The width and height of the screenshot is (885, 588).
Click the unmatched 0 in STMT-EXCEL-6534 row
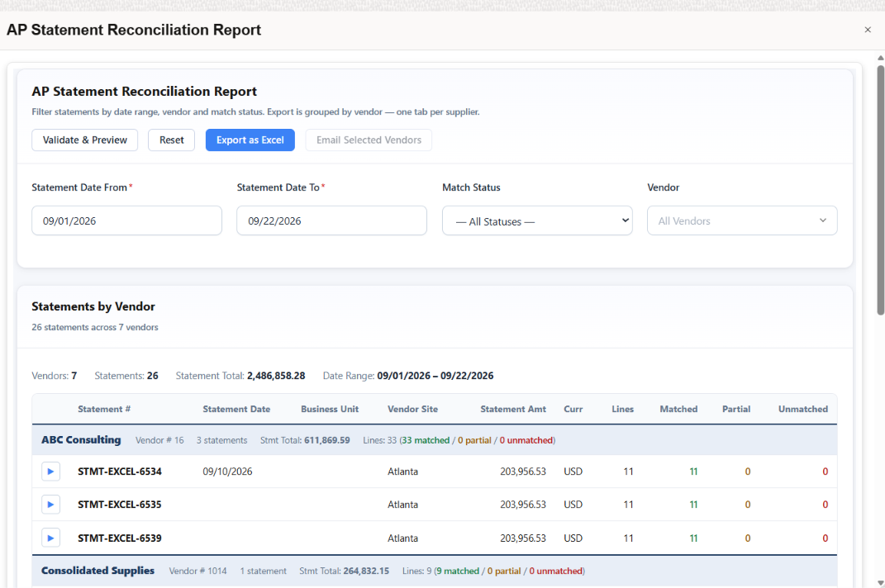(x=826, y=472)
